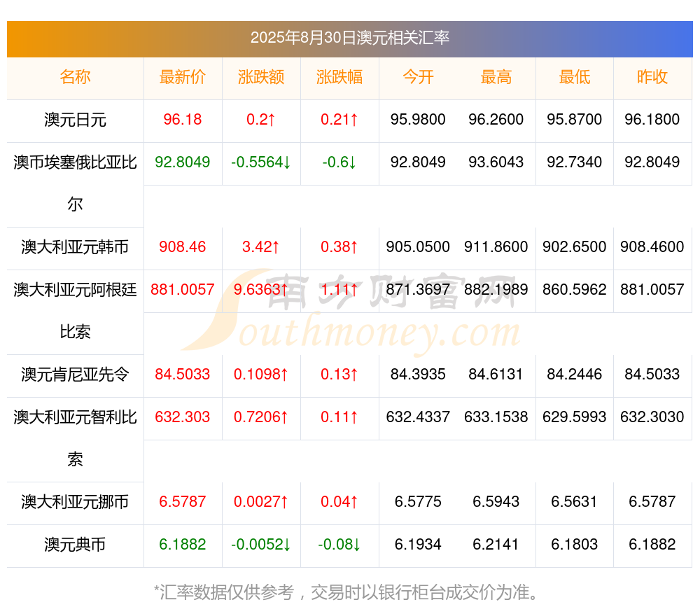Click change amount 0.2↑
Viewport: 700px width, 614px height.
click(x=261, y=120)
